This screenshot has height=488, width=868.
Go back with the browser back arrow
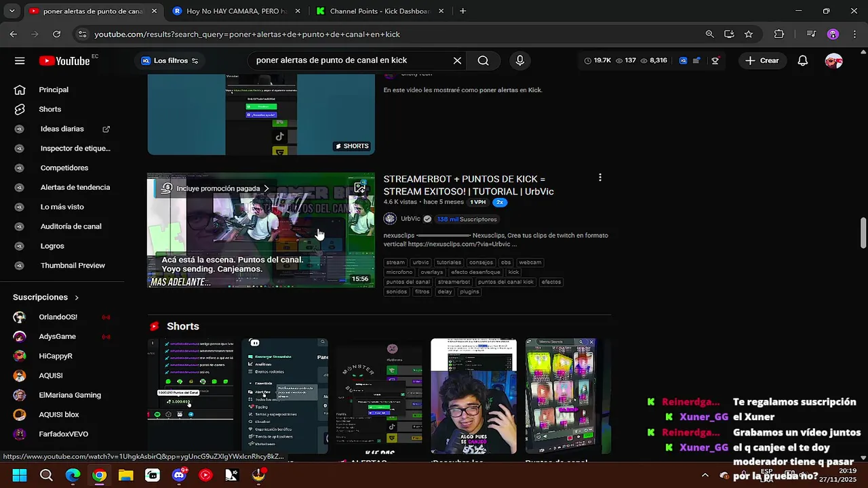click(14, 34)
